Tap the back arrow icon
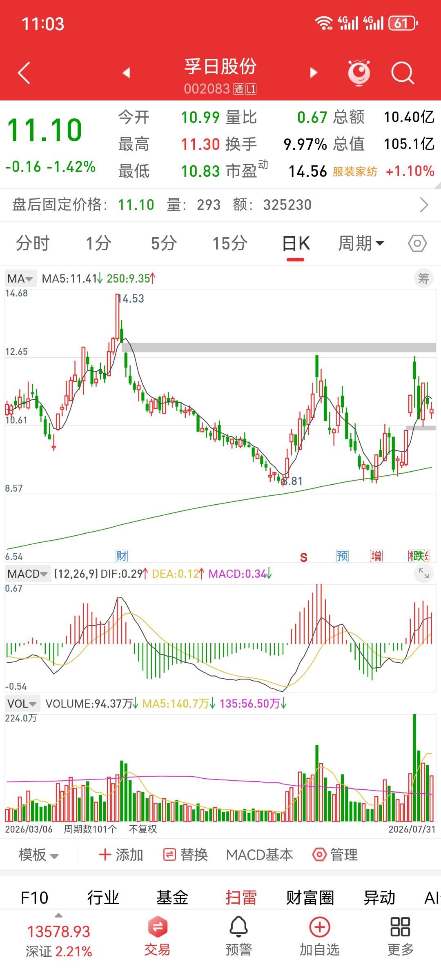 pos(24,73)
